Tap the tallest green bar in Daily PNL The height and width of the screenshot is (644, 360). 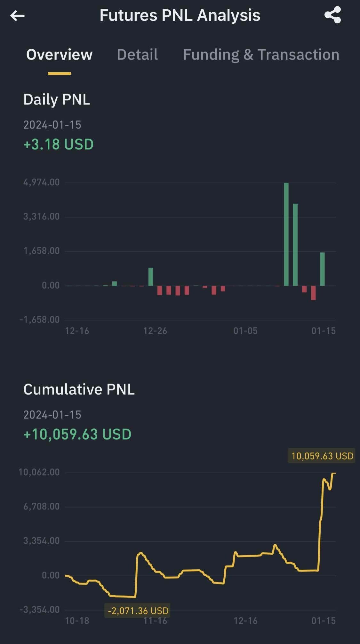(286, 234)
